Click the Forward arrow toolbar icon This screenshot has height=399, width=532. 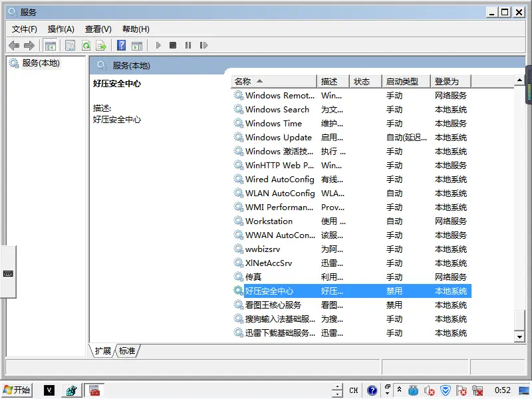29,45
